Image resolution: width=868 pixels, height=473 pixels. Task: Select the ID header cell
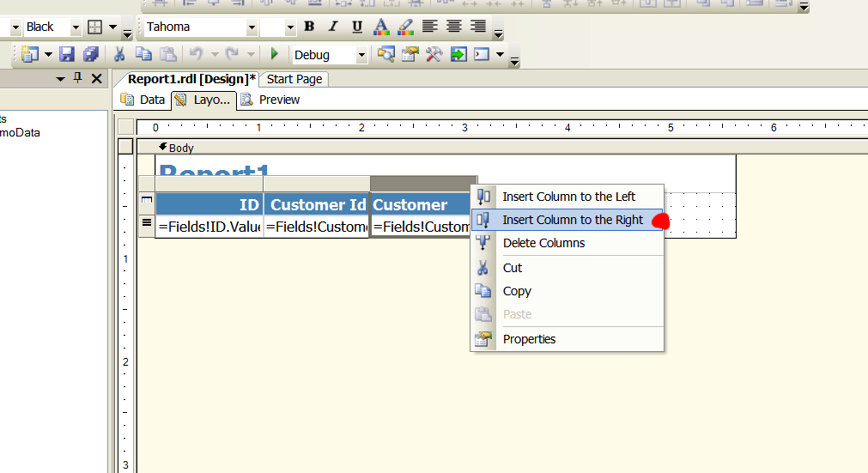[x=209, y=204]
